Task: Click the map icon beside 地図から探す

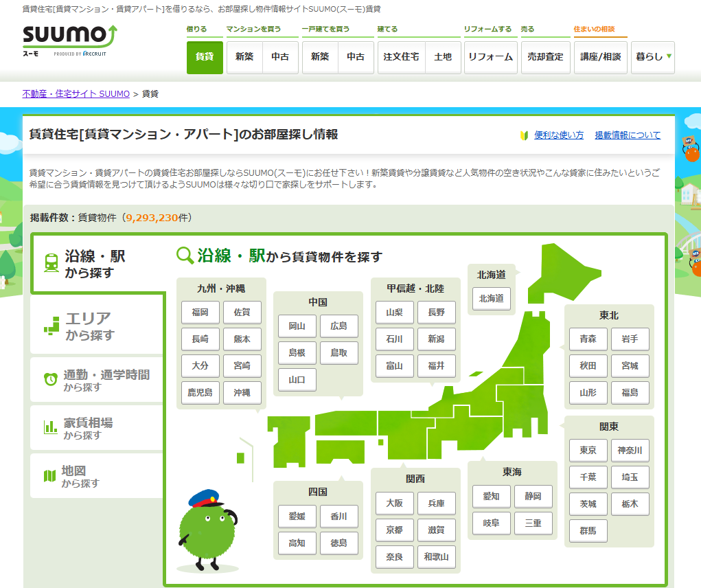Action: (49, 476)
